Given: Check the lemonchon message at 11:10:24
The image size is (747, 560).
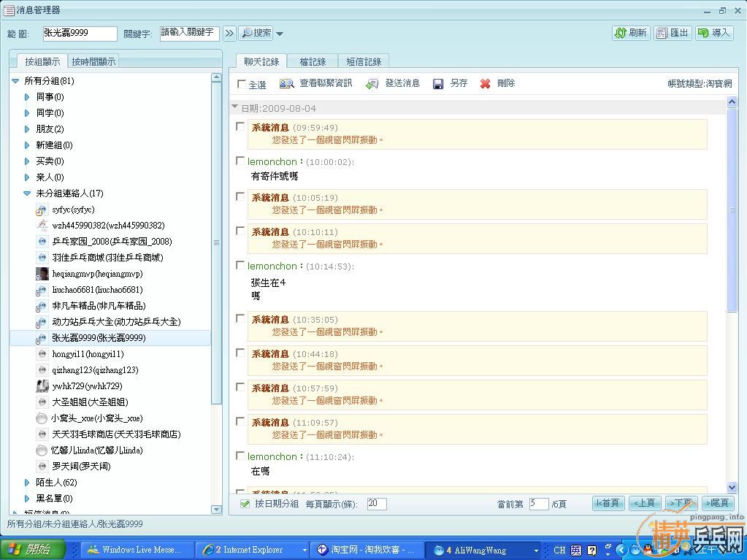Looking at the screenshot, I should click(x=240, y=456).
